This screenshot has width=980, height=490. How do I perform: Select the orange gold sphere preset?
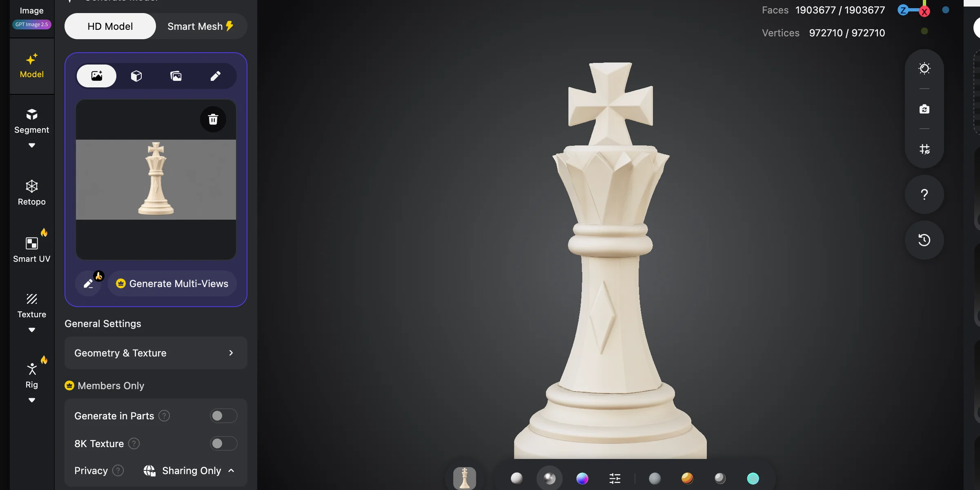pos(687,478)
